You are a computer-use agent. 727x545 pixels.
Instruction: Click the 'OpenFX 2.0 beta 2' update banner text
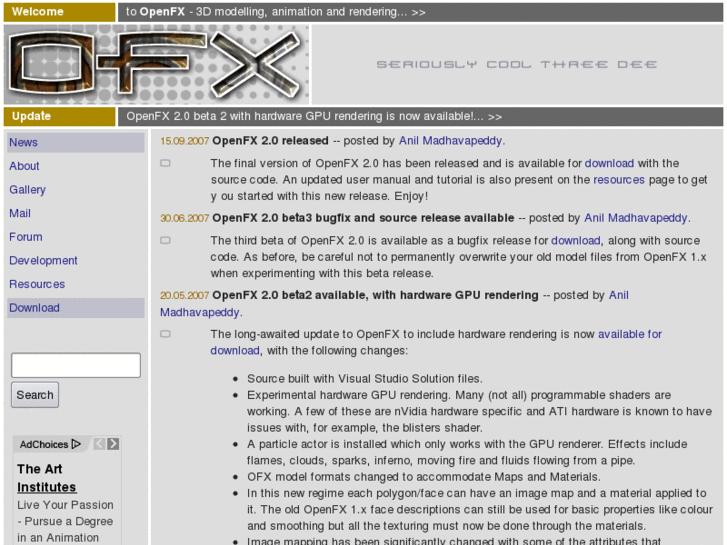(314, 116)
